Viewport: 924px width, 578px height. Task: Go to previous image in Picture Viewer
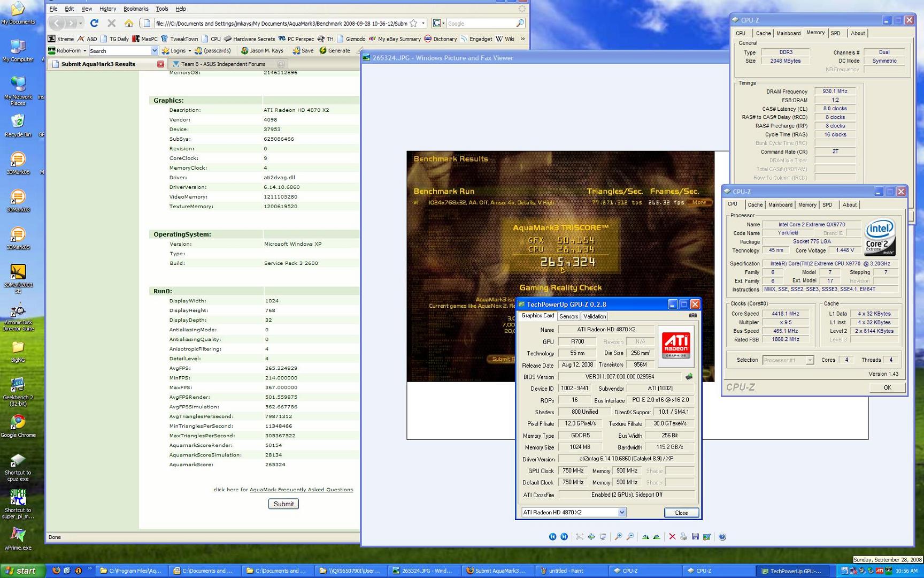coord(552,537)
